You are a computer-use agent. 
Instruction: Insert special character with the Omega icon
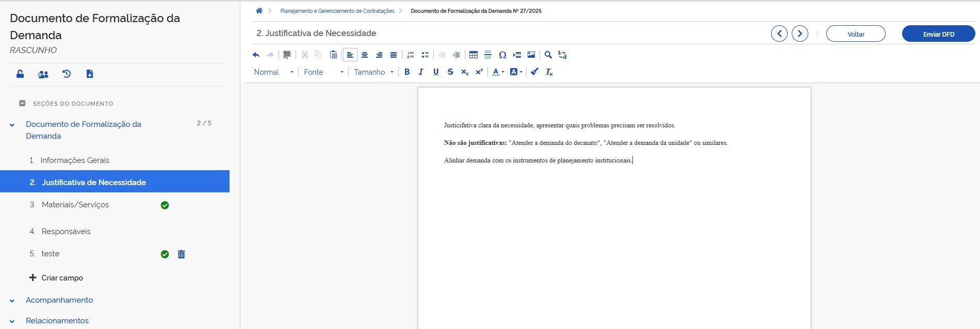click(502, 55)
